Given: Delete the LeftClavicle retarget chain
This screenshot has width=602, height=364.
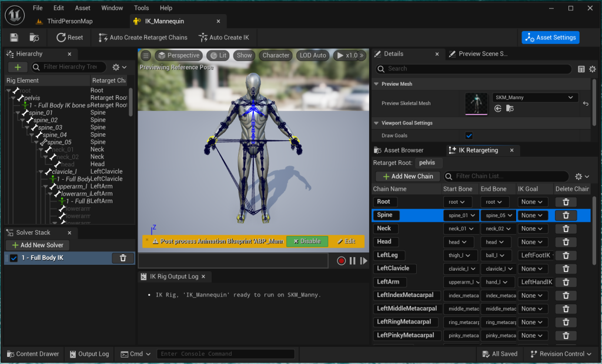Looking at the screenshot, I should point(566,269).
